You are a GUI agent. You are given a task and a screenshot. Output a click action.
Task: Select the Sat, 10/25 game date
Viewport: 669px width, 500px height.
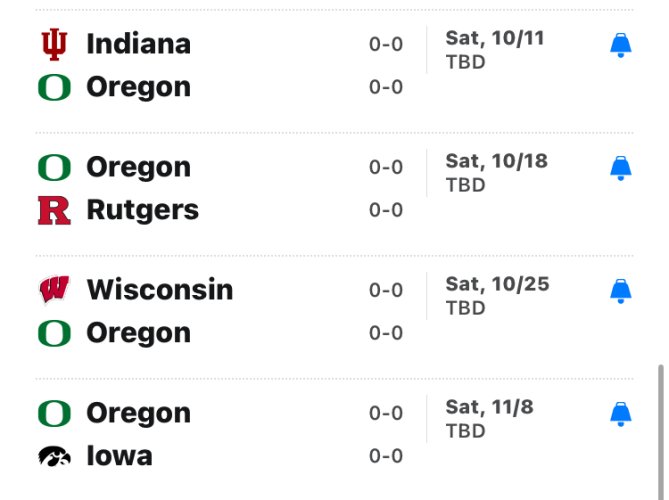[497, 284]
